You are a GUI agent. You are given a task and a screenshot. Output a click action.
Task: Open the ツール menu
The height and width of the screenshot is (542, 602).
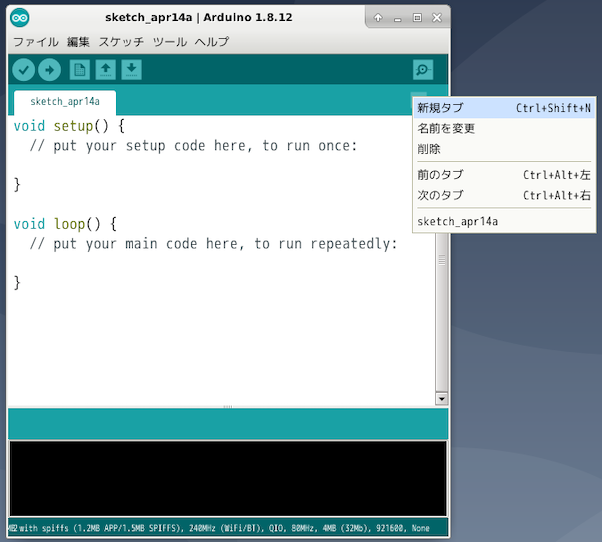coord(169,42)
